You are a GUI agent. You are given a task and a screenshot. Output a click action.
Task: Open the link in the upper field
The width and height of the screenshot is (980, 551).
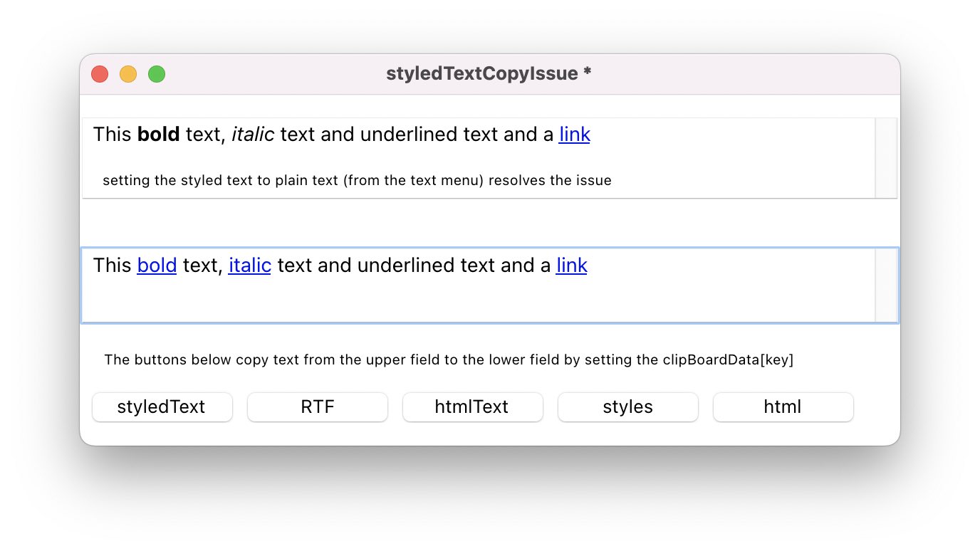click(574, 135)
